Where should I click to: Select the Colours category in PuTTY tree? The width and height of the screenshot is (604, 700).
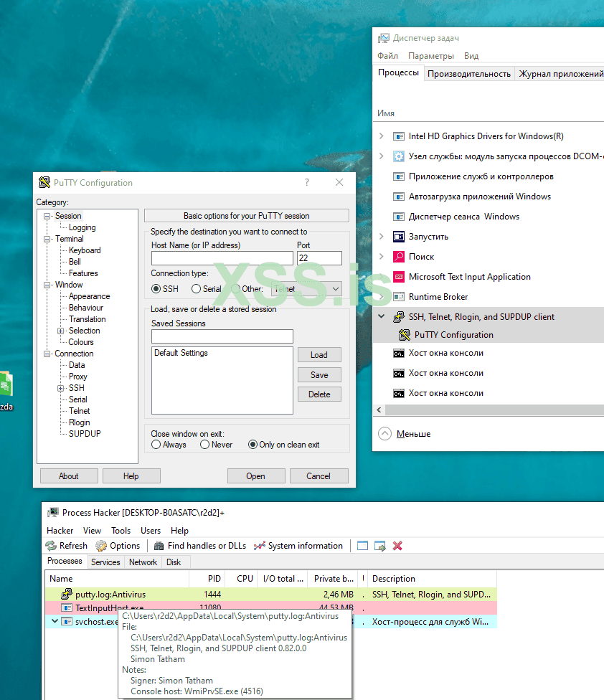point(81,342)
